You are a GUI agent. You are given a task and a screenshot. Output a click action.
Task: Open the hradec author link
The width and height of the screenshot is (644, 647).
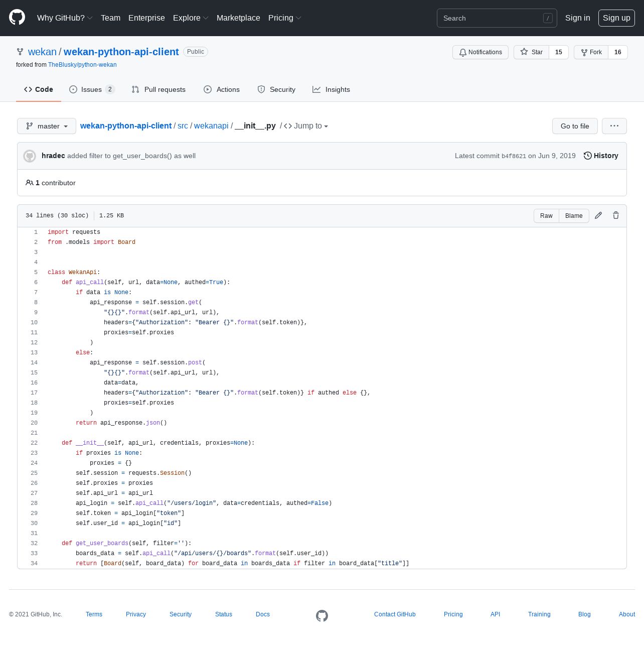pyautogui.click(x=53, y=156)
